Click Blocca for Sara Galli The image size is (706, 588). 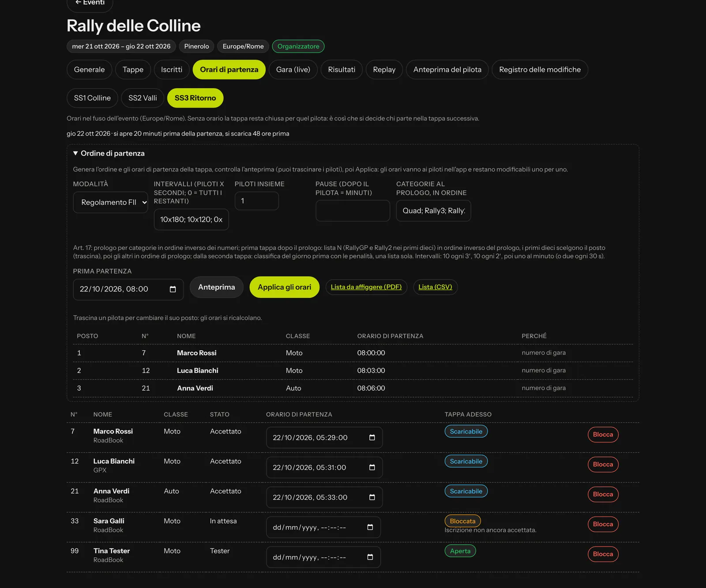coord(603,524)
